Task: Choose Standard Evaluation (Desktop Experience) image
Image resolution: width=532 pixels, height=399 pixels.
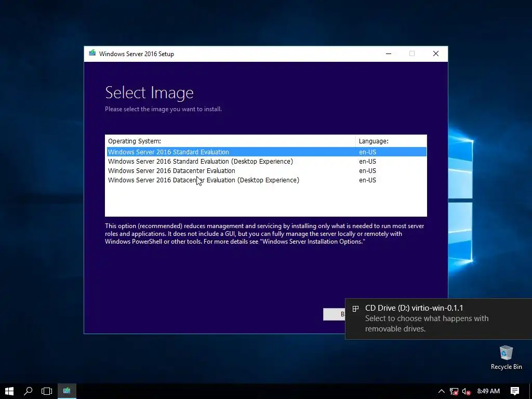Action: click(267, 162)
